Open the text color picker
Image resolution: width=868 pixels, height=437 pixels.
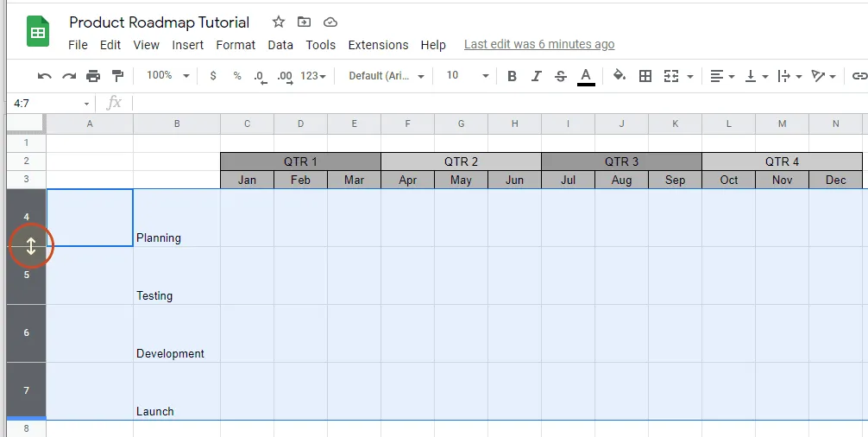pyautogui.click(x=586, y=76)
